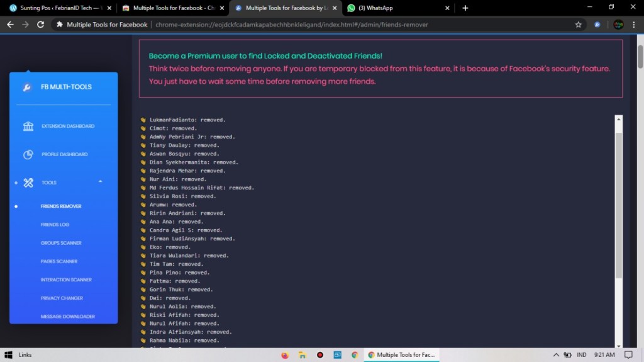Click the FB Multi-Tools wrench icon
The height and width of the screenshot is (362, 644).
pos(26,88)
